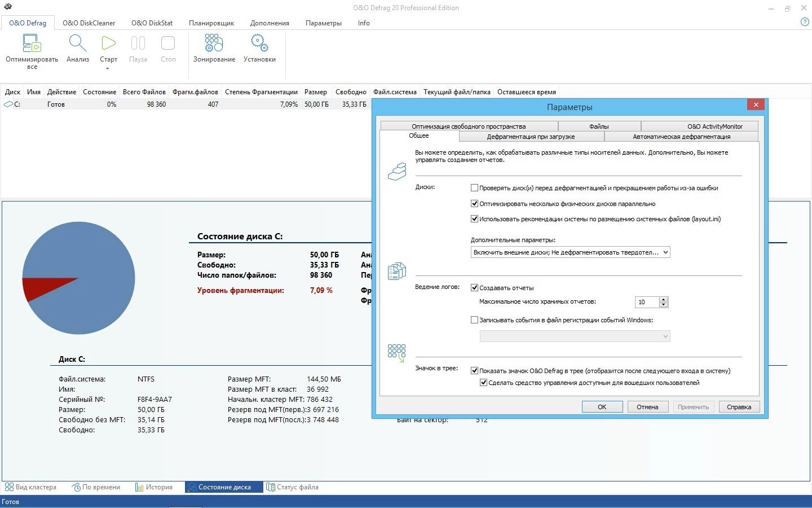This screenshot has width=812, height=508.
Task: Open the Планировщик ribbon tab
Action: [211, 23]
